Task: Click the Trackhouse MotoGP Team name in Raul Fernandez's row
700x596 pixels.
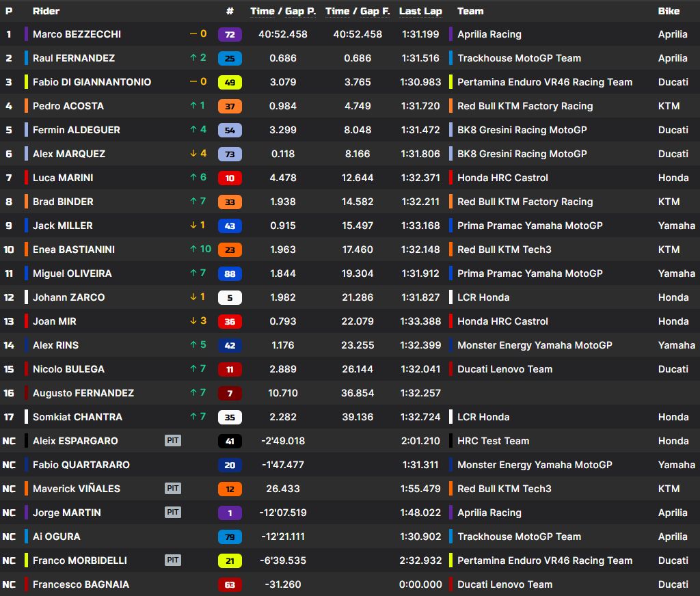Action: 519,58
